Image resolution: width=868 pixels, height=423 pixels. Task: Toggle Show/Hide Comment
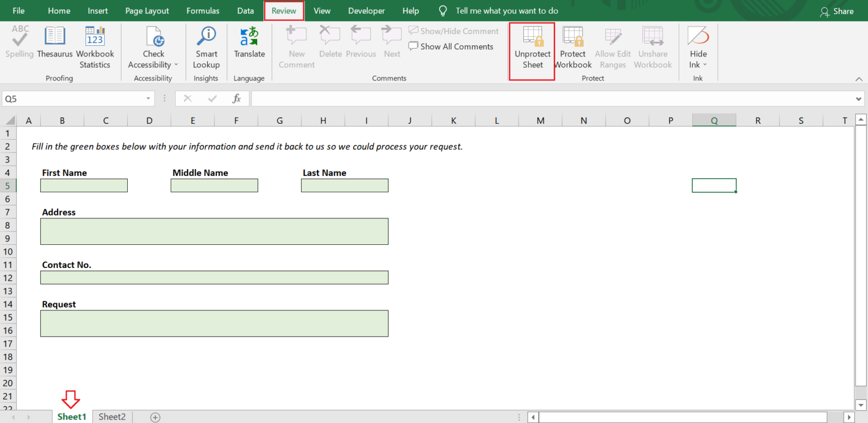tap(453, 31)
